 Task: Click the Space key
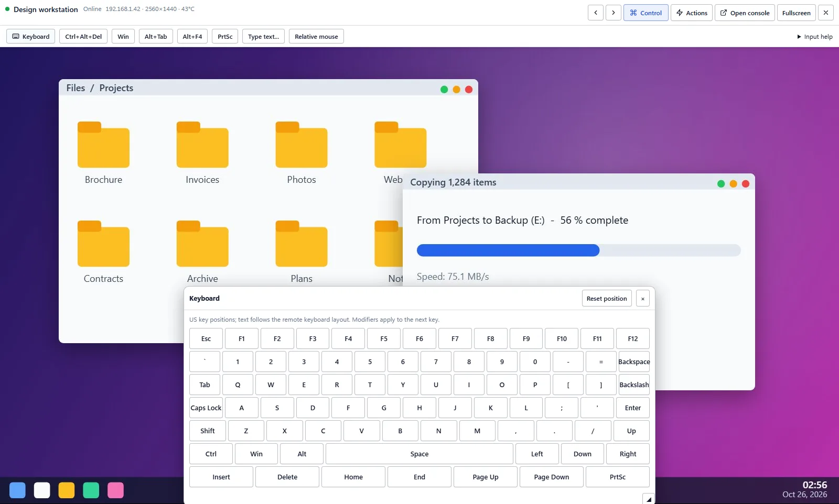tap(419, 454)
